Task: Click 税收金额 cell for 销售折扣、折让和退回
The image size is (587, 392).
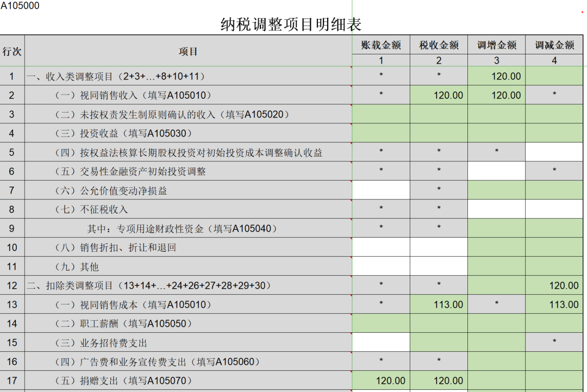Action: (x=439, y=247)
